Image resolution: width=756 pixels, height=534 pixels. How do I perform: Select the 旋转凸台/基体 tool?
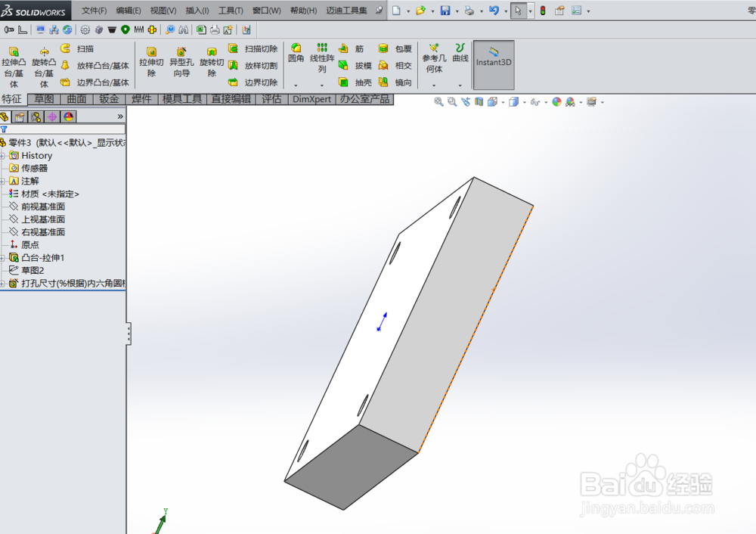click(x=43, y=63)
